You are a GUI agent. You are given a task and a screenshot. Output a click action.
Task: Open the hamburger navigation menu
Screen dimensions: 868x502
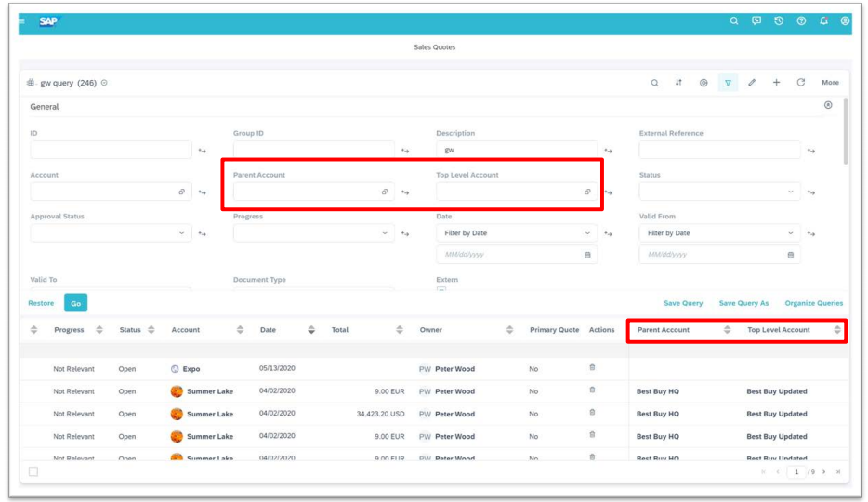[22, 21]
